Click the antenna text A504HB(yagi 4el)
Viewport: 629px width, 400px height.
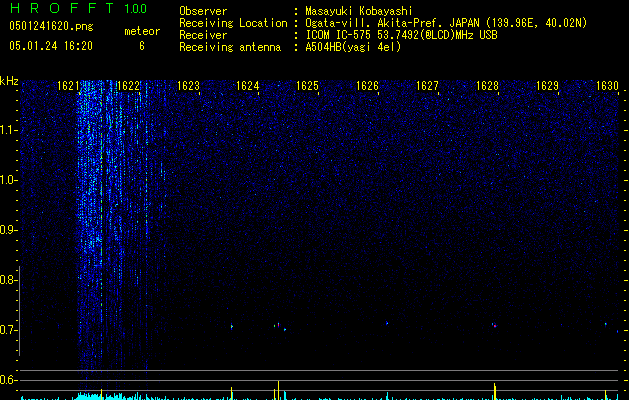pos(353,47)
